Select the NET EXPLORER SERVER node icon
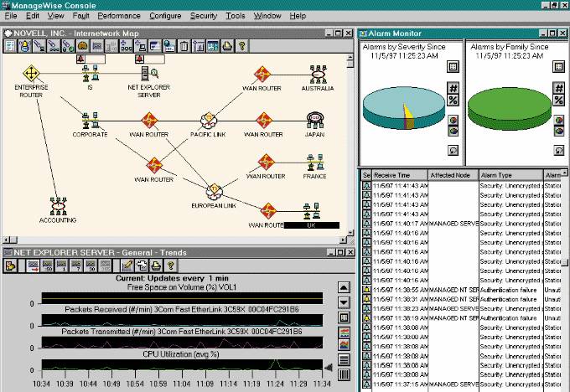The image size is (570, 392). [x=149, y=74]
